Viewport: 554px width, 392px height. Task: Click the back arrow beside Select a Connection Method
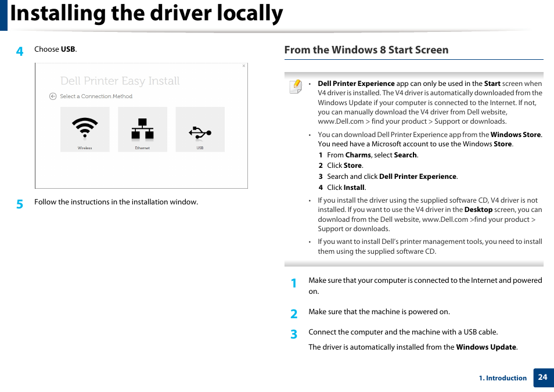[53, 96]
